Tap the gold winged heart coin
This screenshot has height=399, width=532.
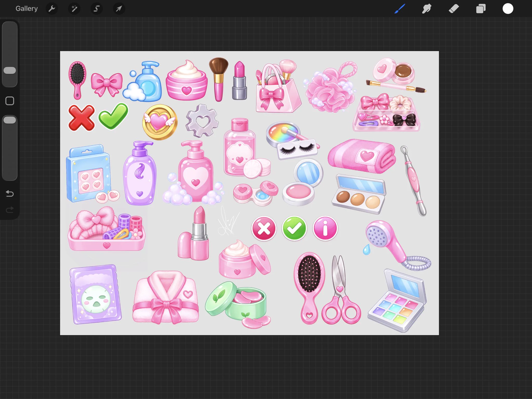tap(160, 122)
